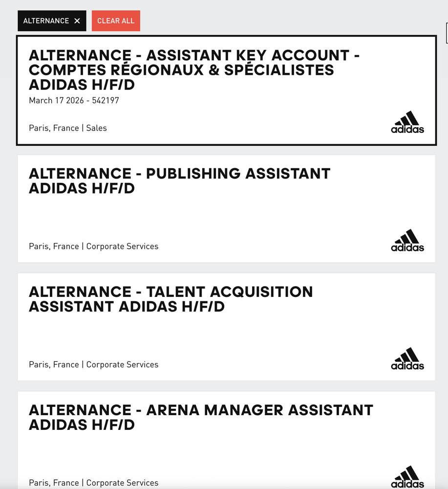The height and width of the screenshot is (489, 448).
Task: Remove the Alternance filter with its X icon
Action: pyautogui.click(x=77, y=21)
